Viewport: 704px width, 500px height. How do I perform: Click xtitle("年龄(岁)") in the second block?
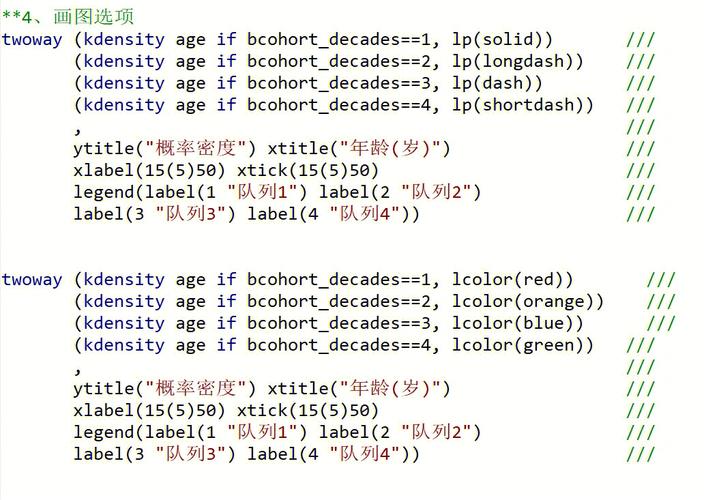[359, 388]
